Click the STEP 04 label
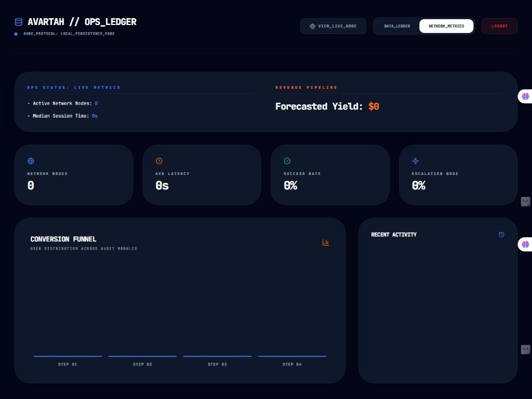Image resolution: width=532 pixels, height=399 pixels. pyautogui.click(x=292, y=364)
